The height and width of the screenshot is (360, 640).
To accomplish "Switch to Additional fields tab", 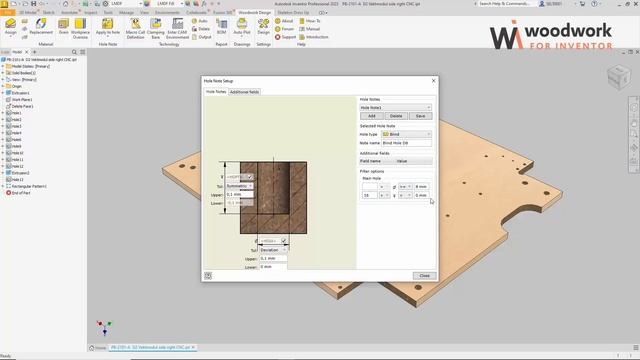I will pyautogui.click(x=244, y=92).
